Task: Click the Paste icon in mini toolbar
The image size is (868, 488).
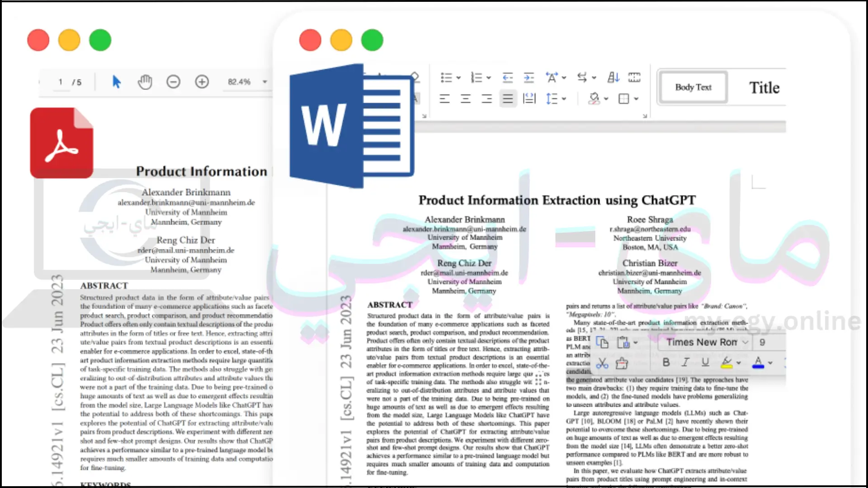Action: (623, 342)
